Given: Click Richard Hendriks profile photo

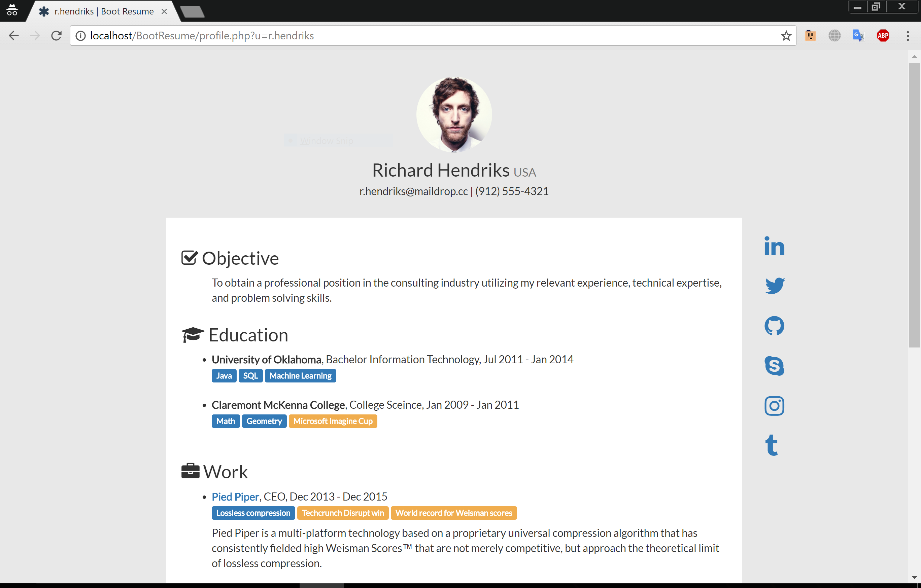Looking at the screenshot, I should click(454, 115).
